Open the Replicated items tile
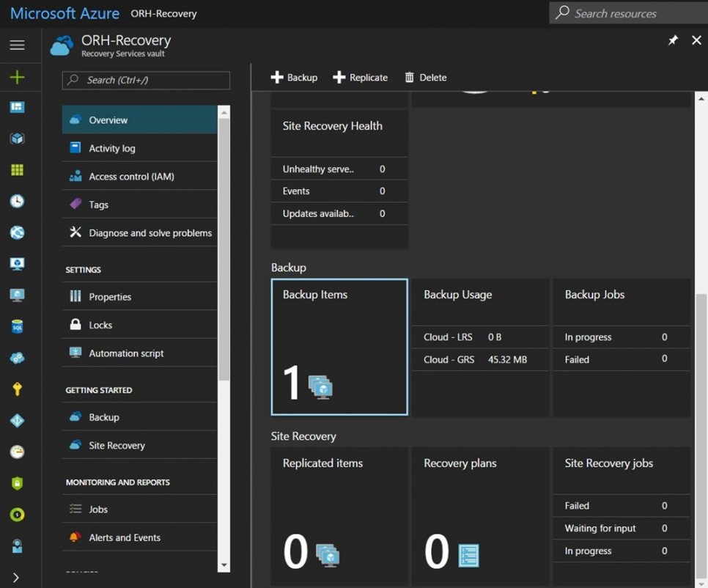 pyautogui.click(x=339, y=515)
